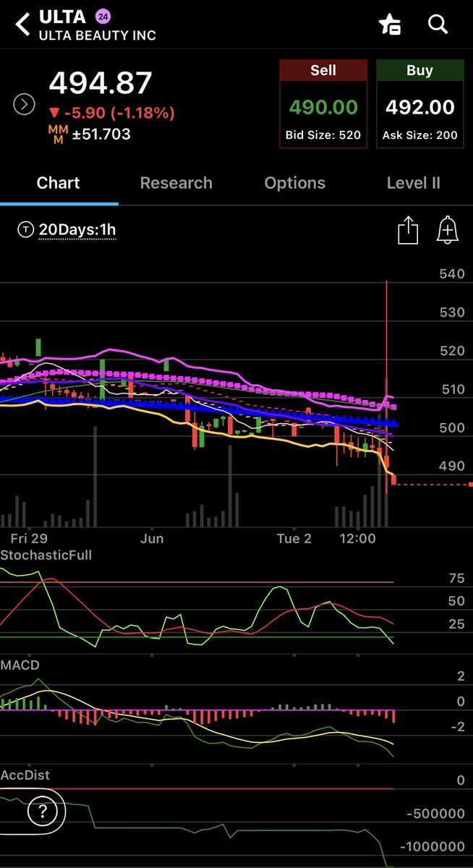The height and width of the screenshot is (868, 473).
Task: Tap the 540 price axis label
Action: tap(451, 274)
